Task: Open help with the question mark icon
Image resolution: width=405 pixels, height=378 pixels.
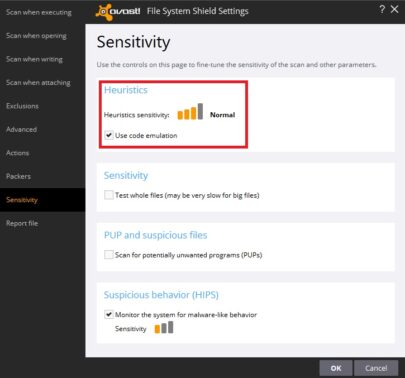Action: (382, 9)
